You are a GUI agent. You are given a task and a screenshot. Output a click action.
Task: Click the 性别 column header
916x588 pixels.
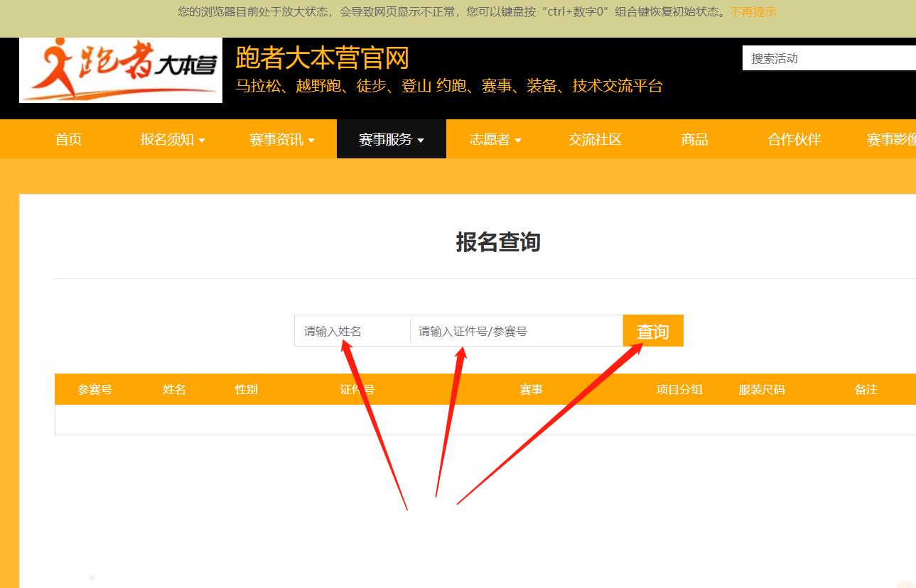tap(246, 389)
